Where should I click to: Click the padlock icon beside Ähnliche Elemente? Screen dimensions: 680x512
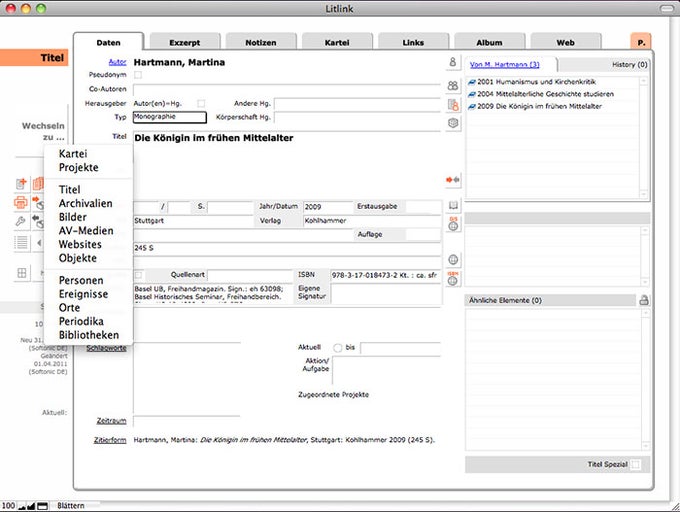coord(644,300)
